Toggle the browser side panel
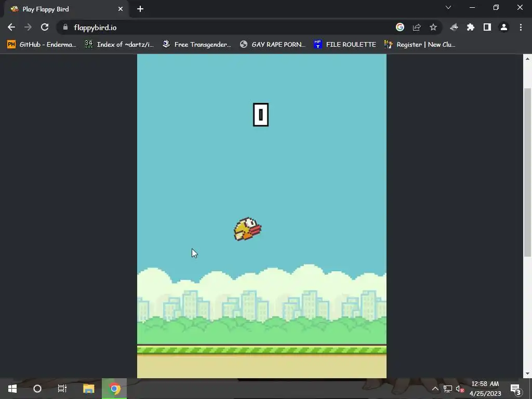Screen dimensions: 532x399 487,27
